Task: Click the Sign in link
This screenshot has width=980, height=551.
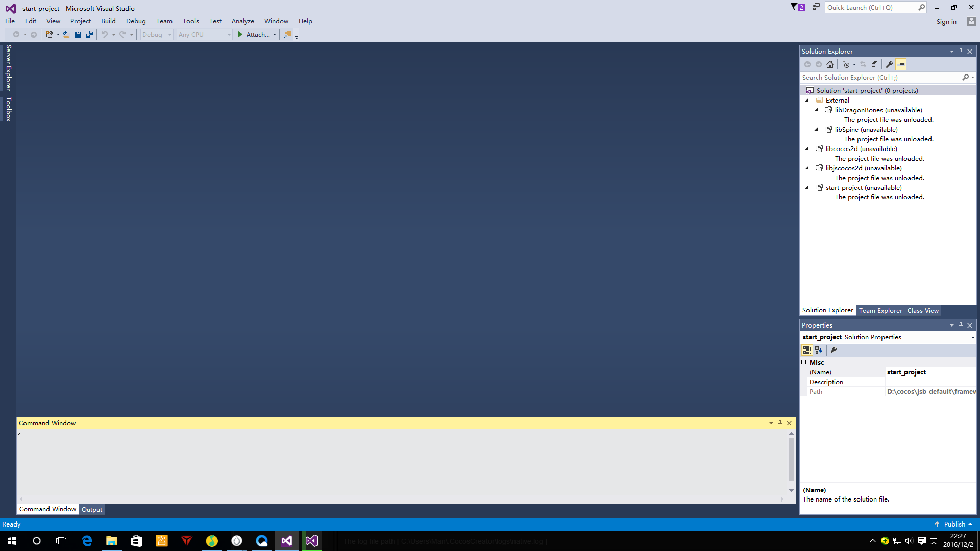Action: pyautogui.click(x=946, y=21)
